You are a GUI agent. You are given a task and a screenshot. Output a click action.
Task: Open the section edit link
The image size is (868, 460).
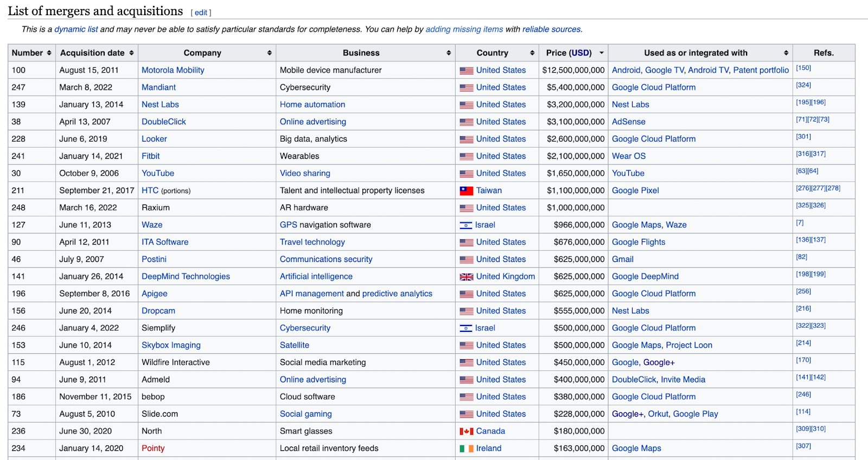(x=201, y=12)
